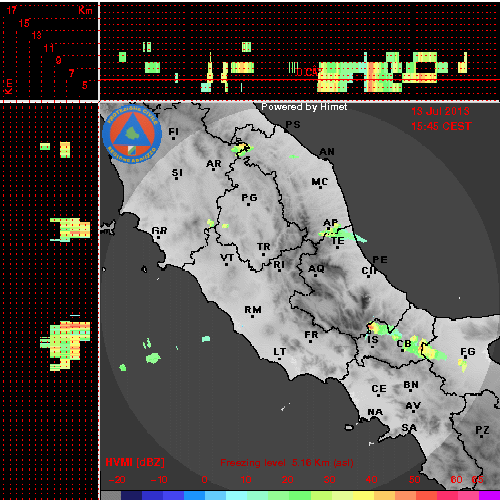Click the VT city label on map

pos(227,258)
